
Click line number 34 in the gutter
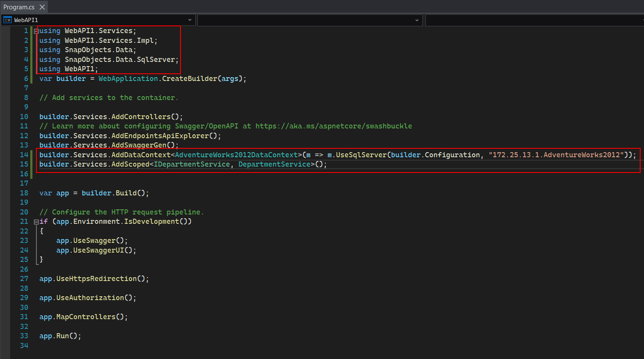[24, 345]
